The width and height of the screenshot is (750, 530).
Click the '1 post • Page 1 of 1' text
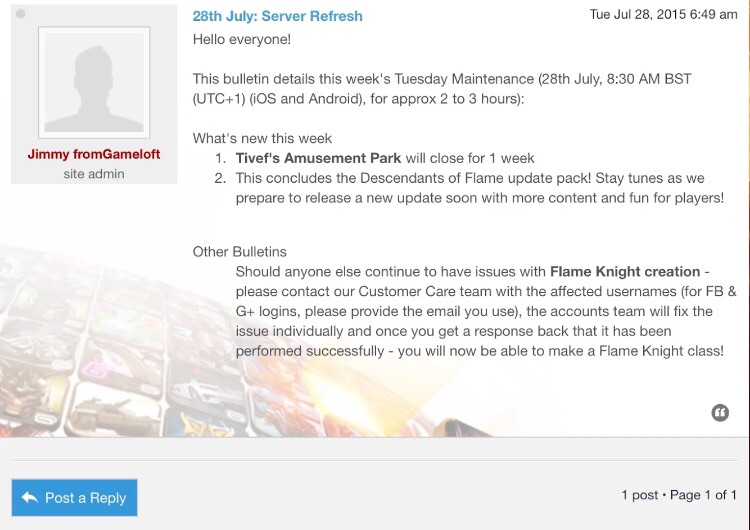click(679, 495)
